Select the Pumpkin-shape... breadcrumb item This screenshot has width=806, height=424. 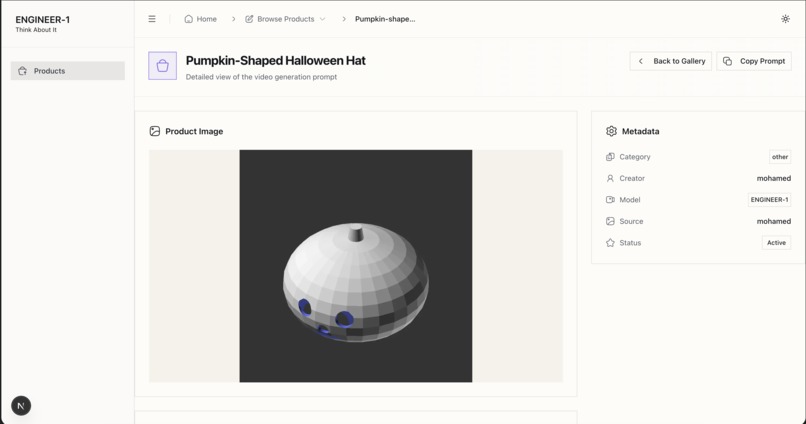385,19
